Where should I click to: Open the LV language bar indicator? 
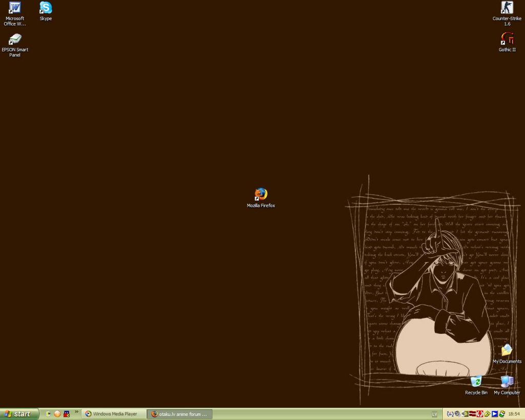point(435,414)
